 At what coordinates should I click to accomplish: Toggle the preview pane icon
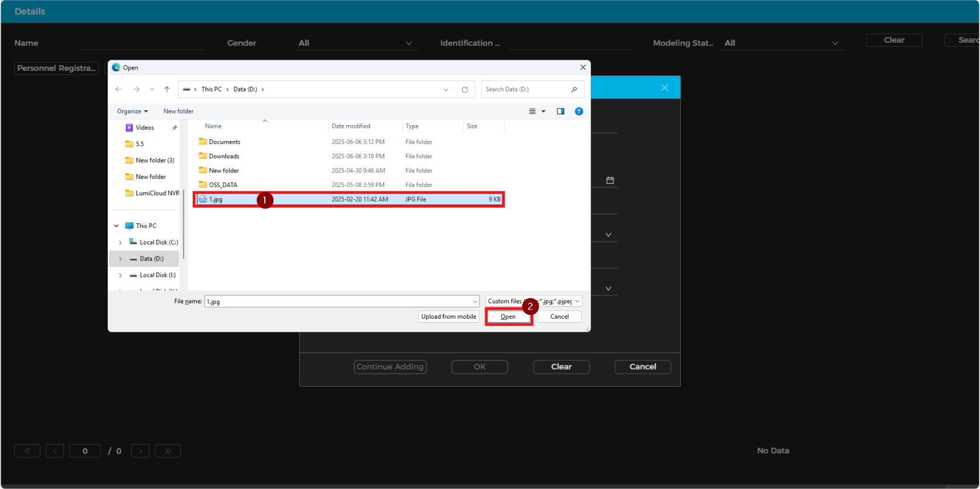pos(560,111)
